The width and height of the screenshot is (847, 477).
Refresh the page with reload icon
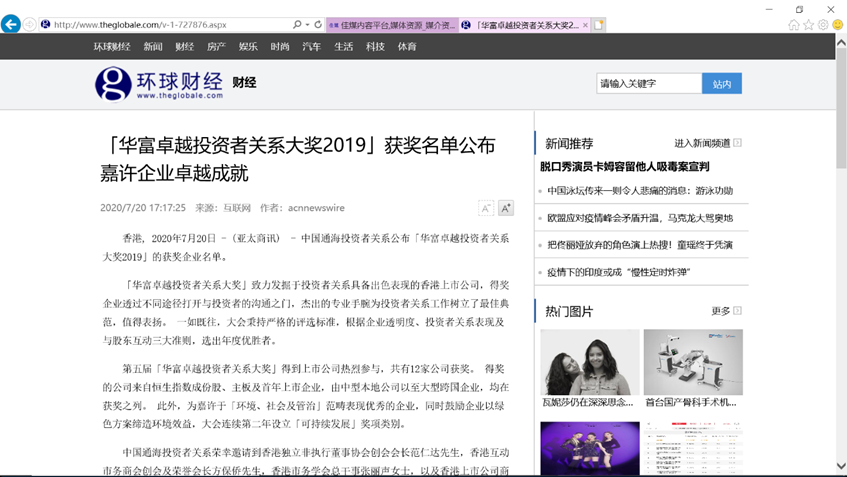pyautogui.click(x=318, y=24)
